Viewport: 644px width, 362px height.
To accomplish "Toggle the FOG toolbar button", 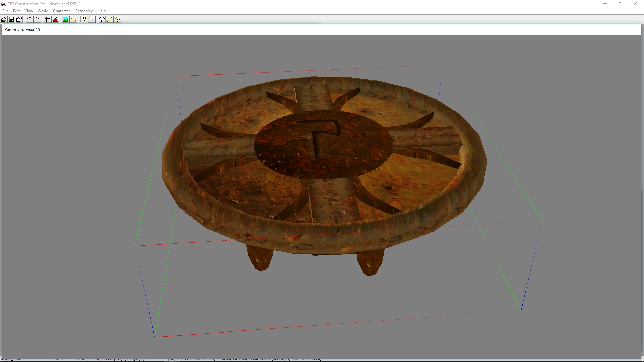I will 92,19.
